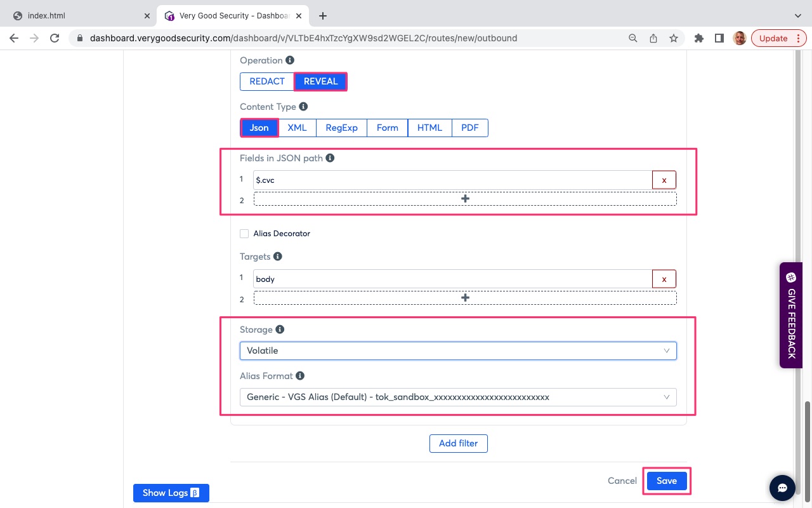
Task: Click the body target field
Action: click(452, 279)
